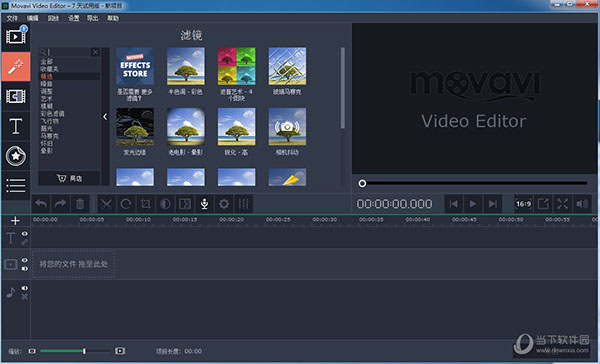The height and width of the screenshot is (364, 600).
Task: Click the 00:00:10 timeline ruler mark
Action: 138,219
